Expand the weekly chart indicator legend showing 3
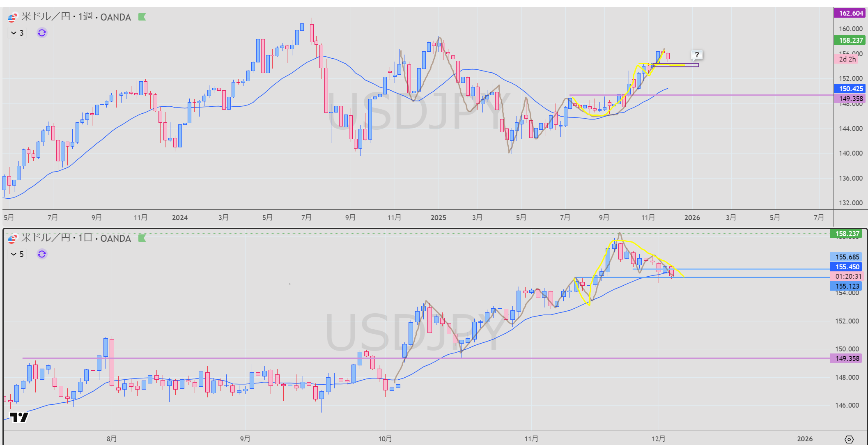Screen dimensions: 868x445 [x=18, y=33]
